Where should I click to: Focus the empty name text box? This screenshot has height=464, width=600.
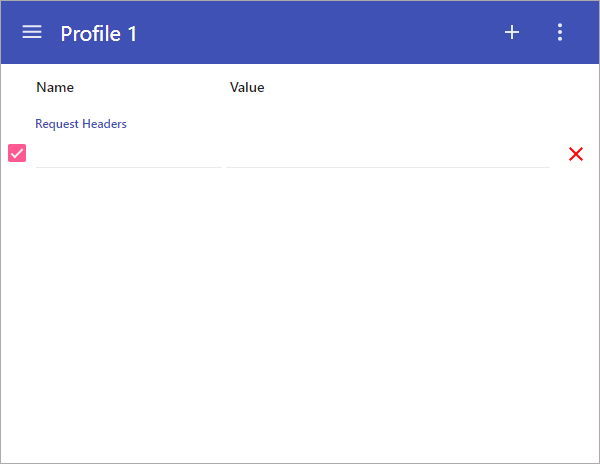click(x=129, y=154)
